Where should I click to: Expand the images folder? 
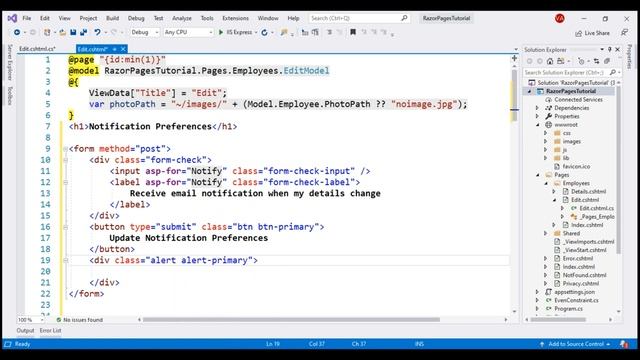tap(545, 142)
